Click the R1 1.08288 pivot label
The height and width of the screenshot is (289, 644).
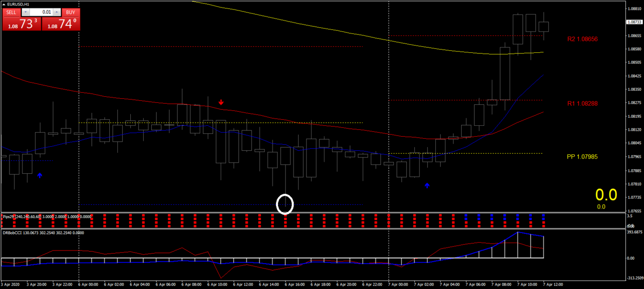(582, 104)
